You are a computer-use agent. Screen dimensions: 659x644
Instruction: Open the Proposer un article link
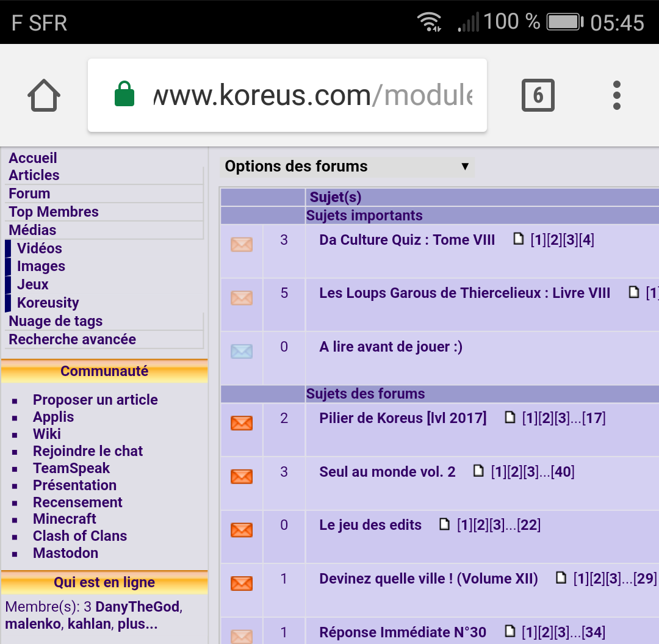tap(95, 400)
